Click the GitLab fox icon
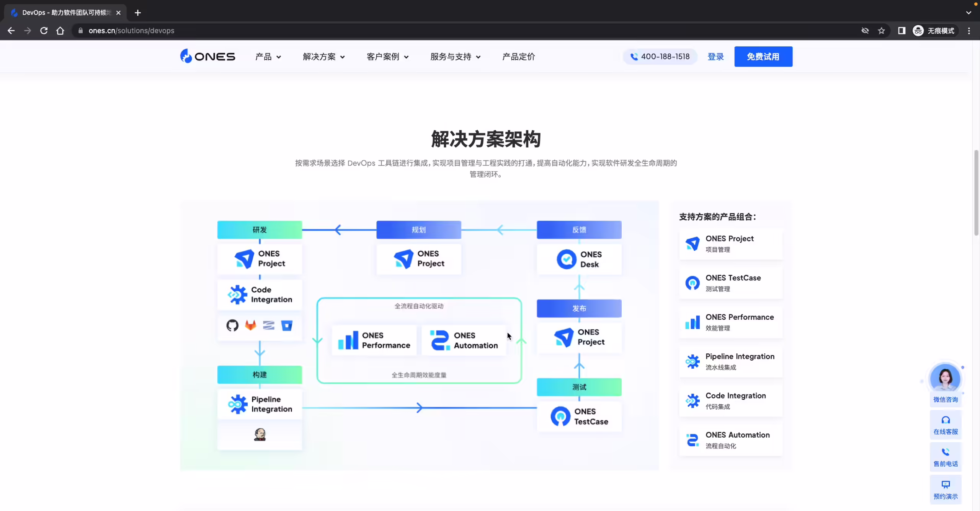The image size is (980, 511). (250, 325)
